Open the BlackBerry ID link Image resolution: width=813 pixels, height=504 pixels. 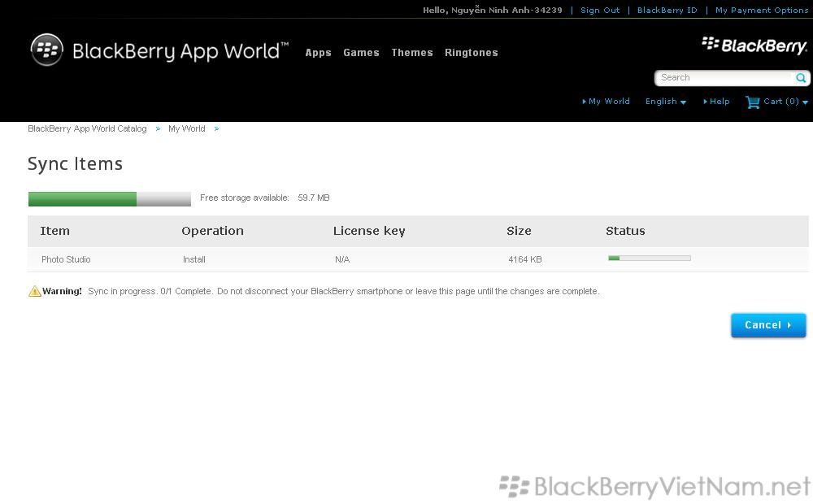tap(667, 10)
